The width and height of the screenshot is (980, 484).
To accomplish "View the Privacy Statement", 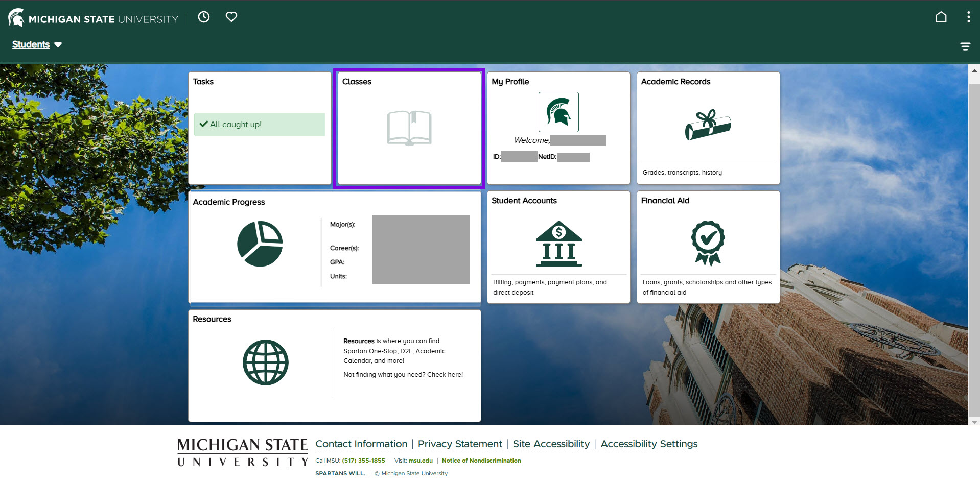I will coord(459,444).
